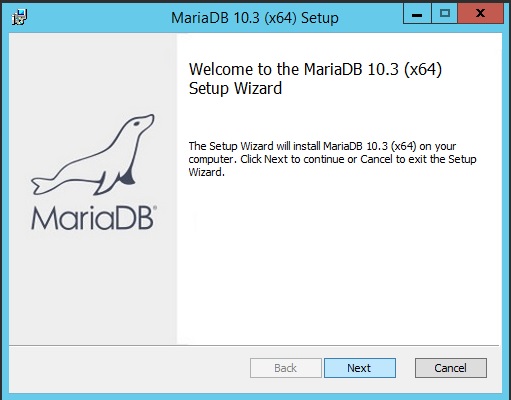
Task: Click the final word "Wizard." in the description
Action: [207, 172]
